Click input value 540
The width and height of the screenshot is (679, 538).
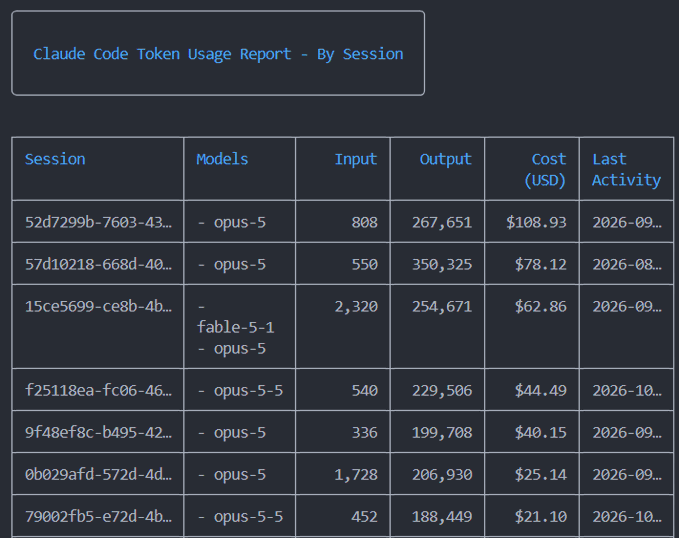(365, 390)
